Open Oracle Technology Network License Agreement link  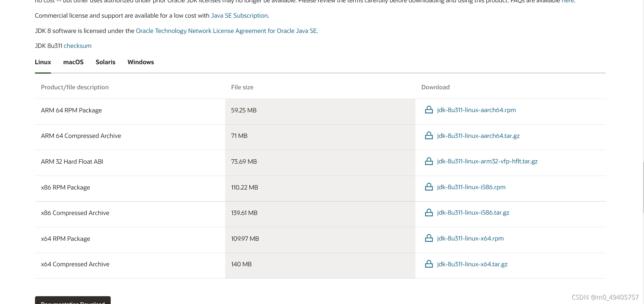[x=226, y=31]
